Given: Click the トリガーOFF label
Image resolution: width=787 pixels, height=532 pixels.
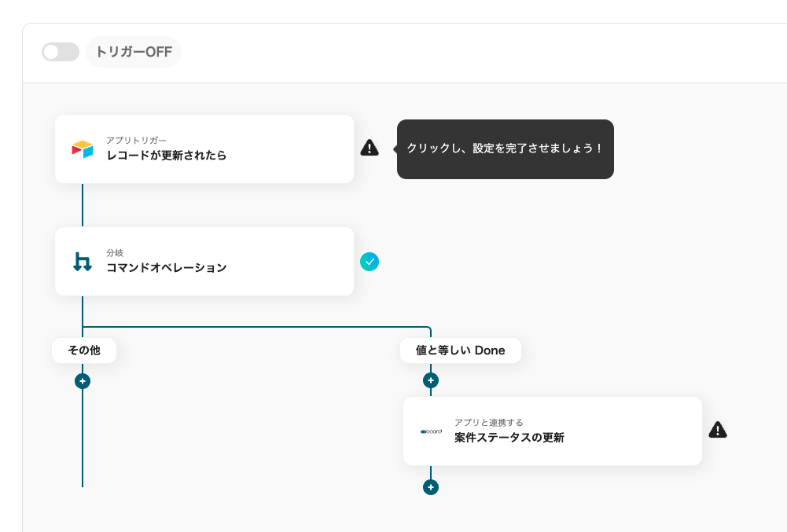Looking at the screenshot, I should coord(134,52).
